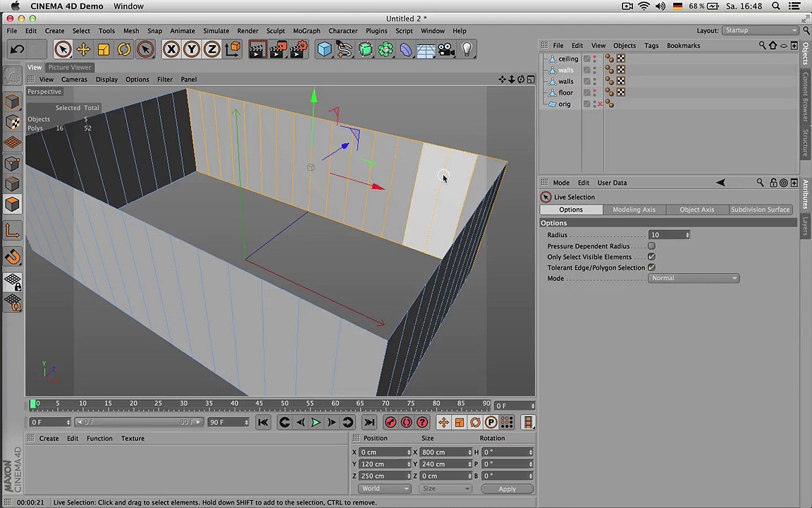The image size is (812, 508).
Task: Adjust the Size Y 240 cm stepper
Action: click(x=469, y=464)
